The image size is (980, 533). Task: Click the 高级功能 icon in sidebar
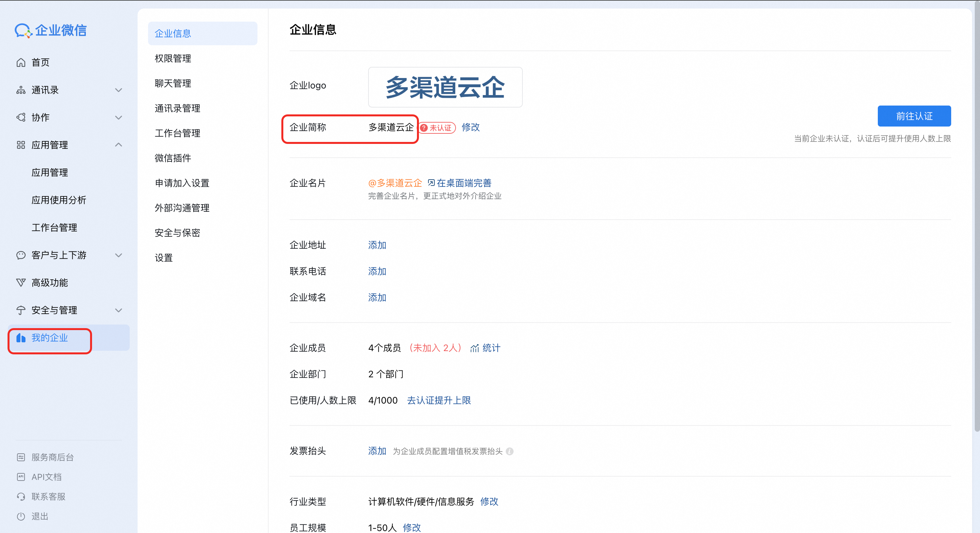[x=21, y=283]
